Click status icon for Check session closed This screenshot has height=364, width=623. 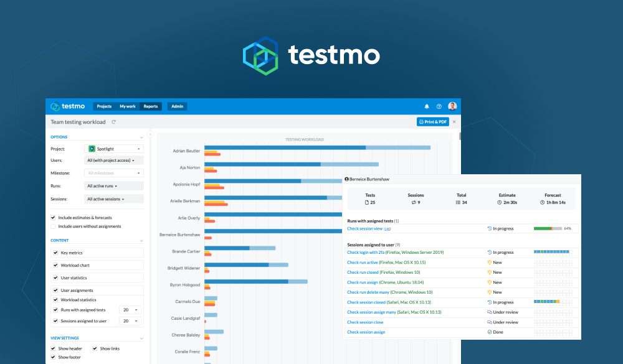click(490, 302)
